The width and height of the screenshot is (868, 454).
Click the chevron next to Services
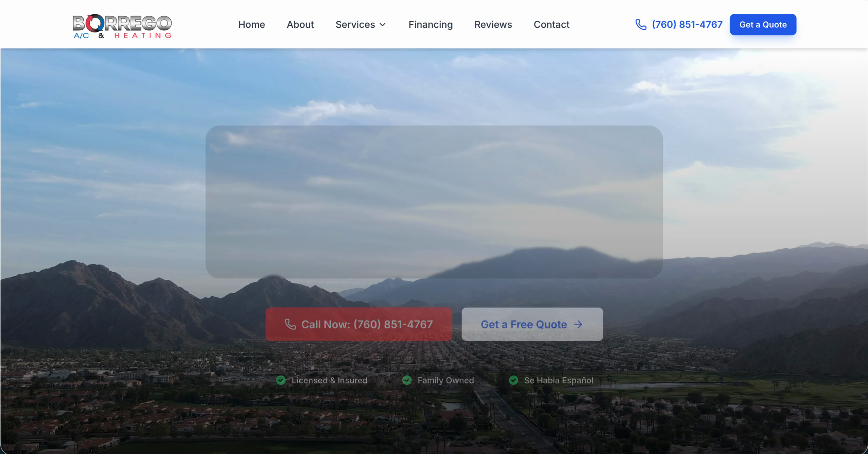click(x=382, y=24)
